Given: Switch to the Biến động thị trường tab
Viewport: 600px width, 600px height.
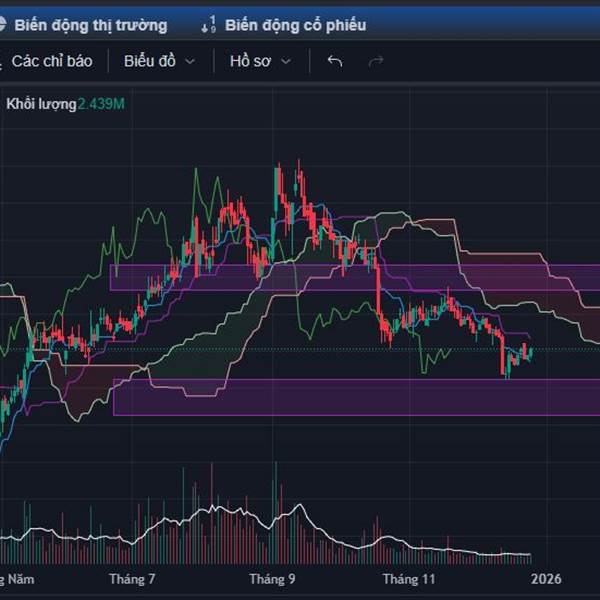Looking at the screenshot, I should tap(90, 25).
